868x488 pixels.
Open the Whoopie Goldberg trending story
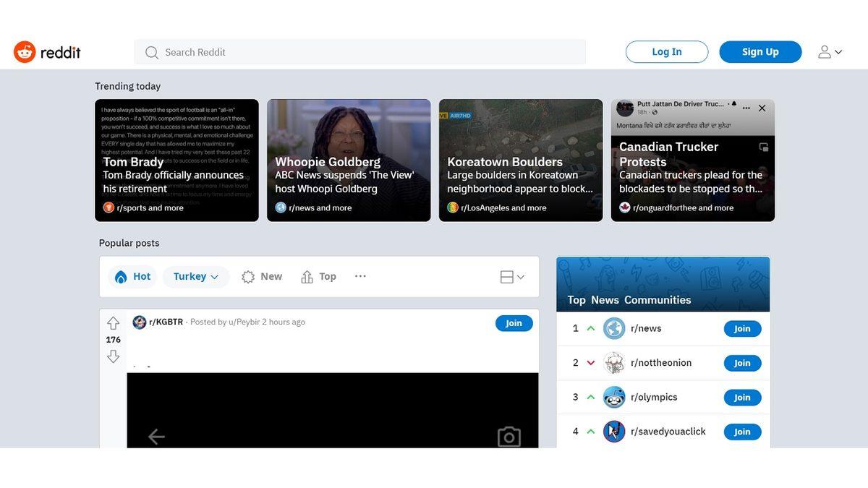point(348,160)
